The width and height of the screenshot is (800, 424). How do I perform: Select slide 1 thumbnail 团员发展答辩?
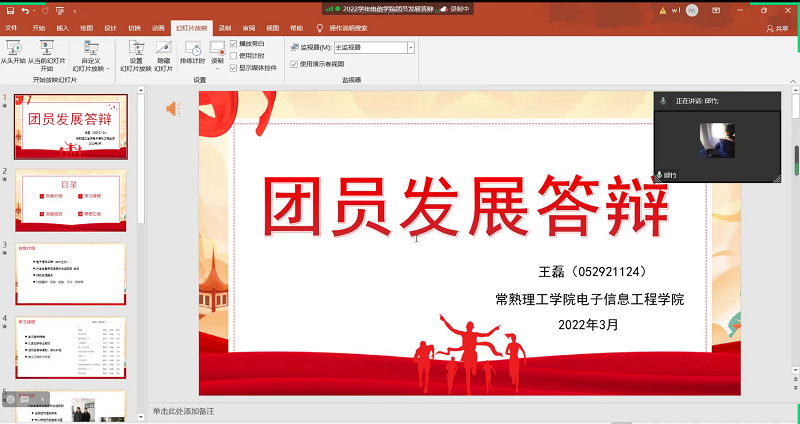(71, 127)
